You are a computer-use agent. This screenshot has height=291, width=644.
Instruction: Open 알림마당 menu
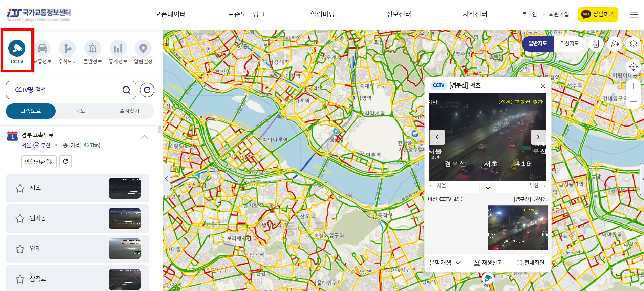(323, 14)
